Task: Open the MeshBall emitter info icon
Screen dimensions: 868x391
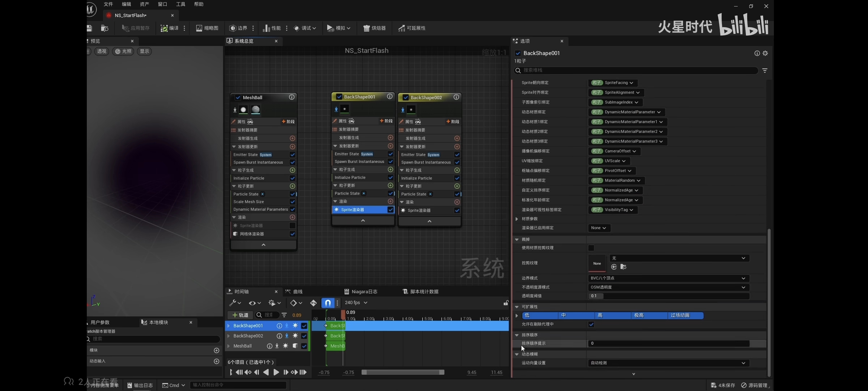Action: coord(292,97)
